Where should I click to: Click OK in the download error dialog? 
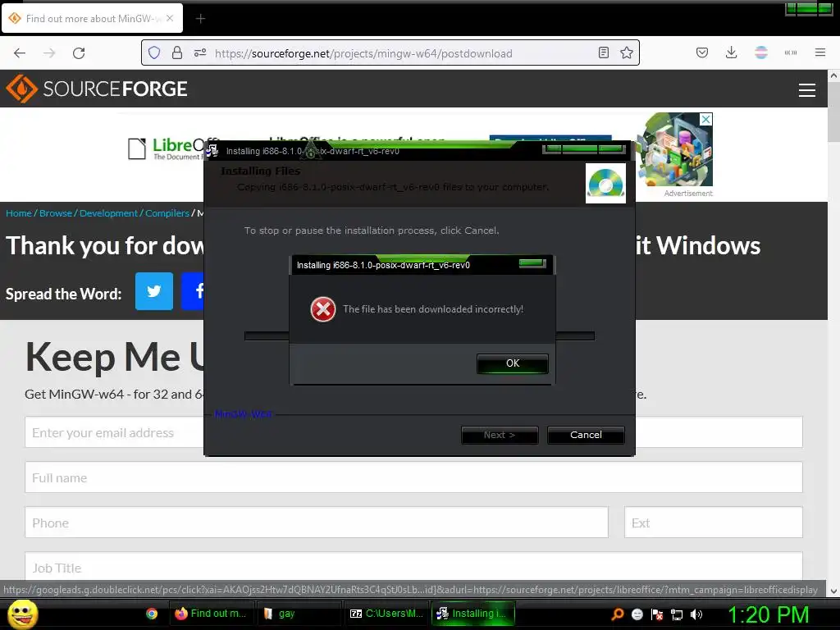512,363
